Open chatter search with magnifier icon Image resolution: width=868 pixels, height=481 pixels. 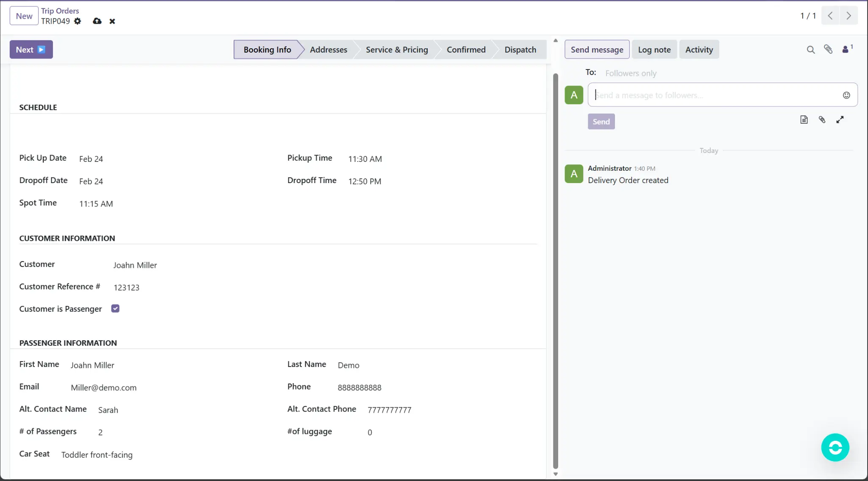coord(810,50)
